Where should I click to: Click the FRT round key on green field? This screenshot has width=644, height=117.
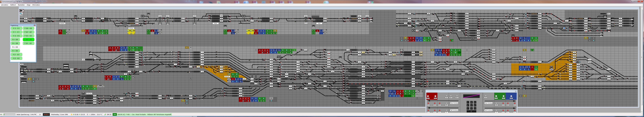(496, 96)
